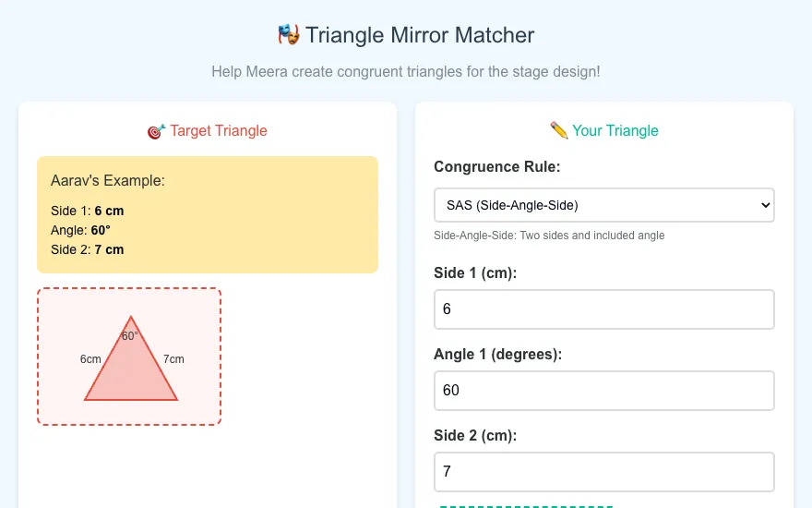Focus the Side 1 (cm) input field

(603, 309)
